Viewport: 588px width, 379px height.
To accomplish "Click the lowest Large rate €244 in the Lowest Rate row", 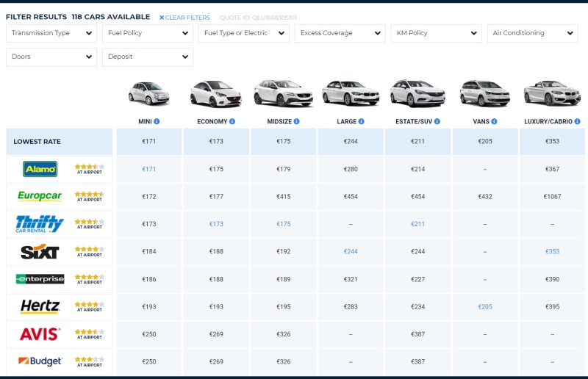I will point(351,141).
